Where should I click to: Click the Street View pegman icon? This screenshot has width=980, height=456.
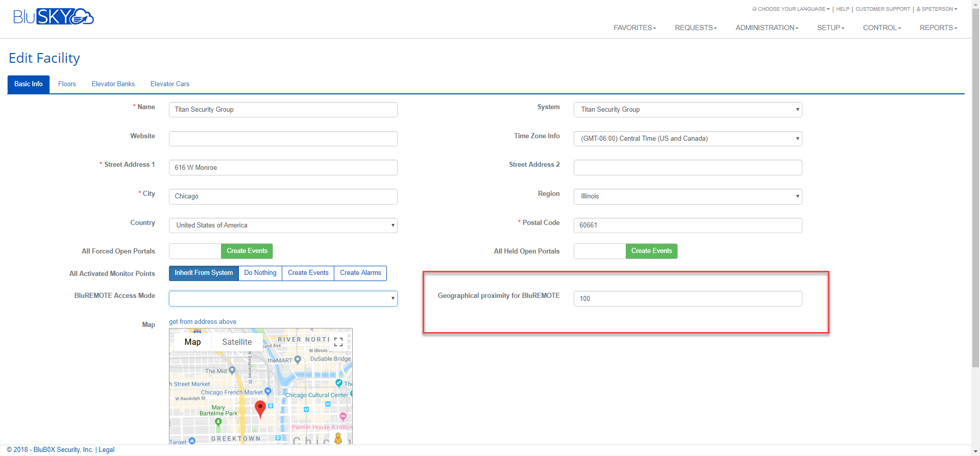tap(338, 438)
